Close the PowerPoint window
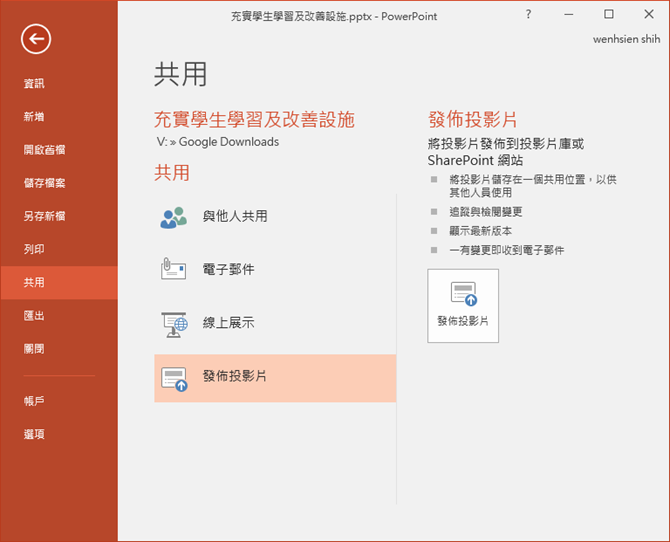 (649, 14)
